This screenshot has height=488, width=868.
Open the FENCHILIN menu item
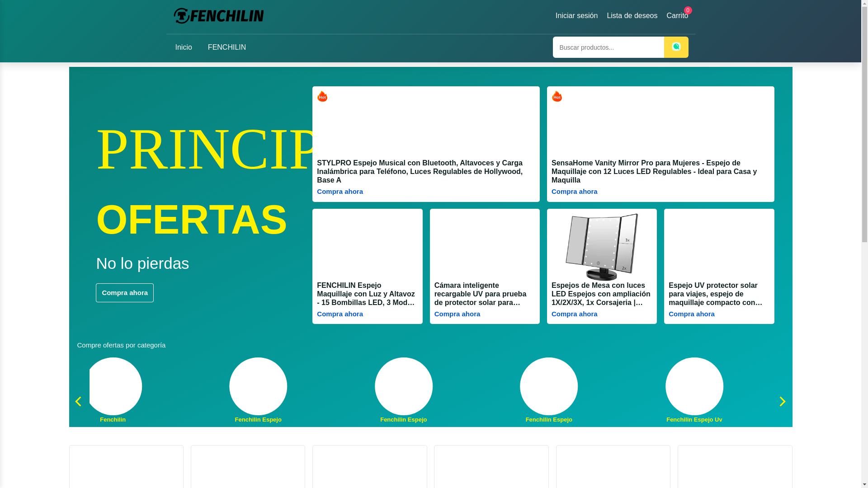[x=227, y=47]
